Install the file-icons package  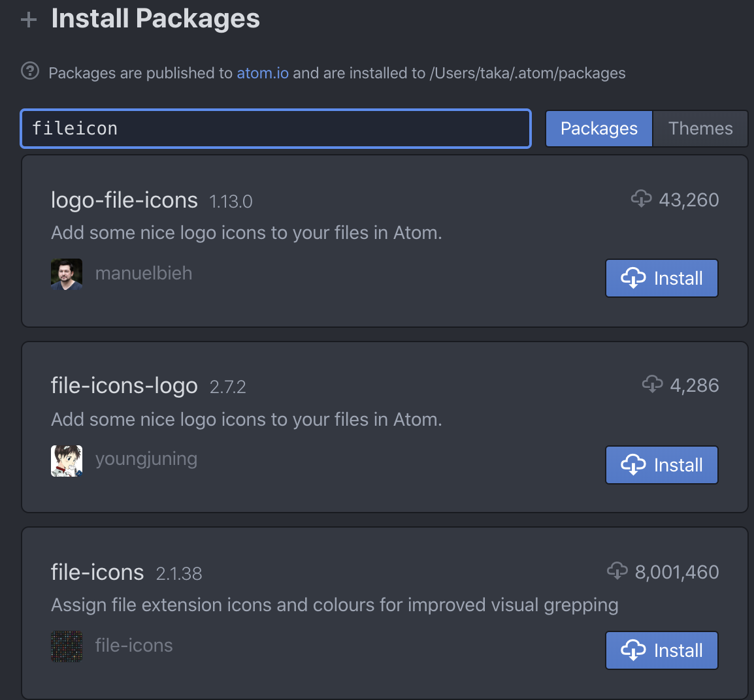(661, 650)
